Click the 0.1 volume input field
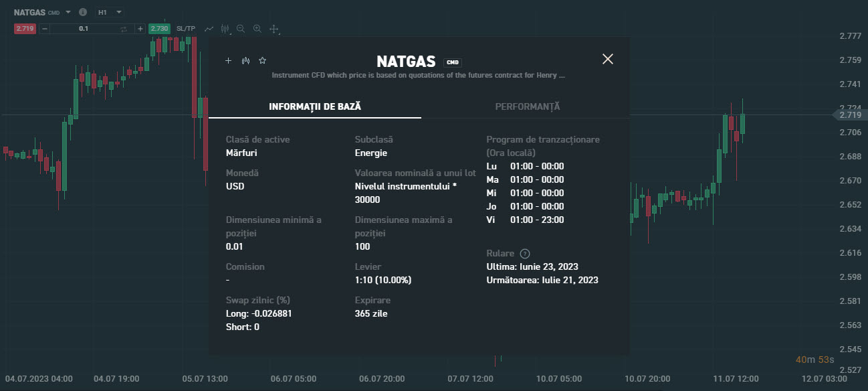The image size is (868, 391). 84,29
